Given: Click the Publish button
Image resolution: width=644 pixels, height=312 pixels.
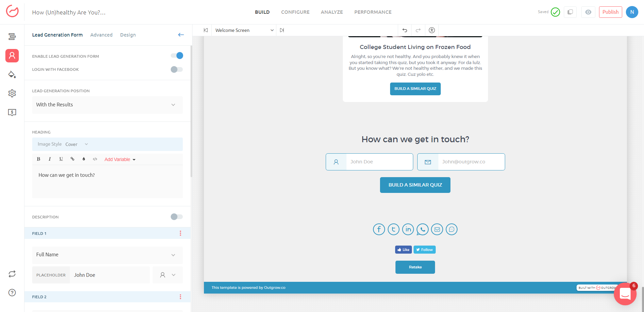Looking at the screenshot, I should pyautogui.click(x=610, y=12).
